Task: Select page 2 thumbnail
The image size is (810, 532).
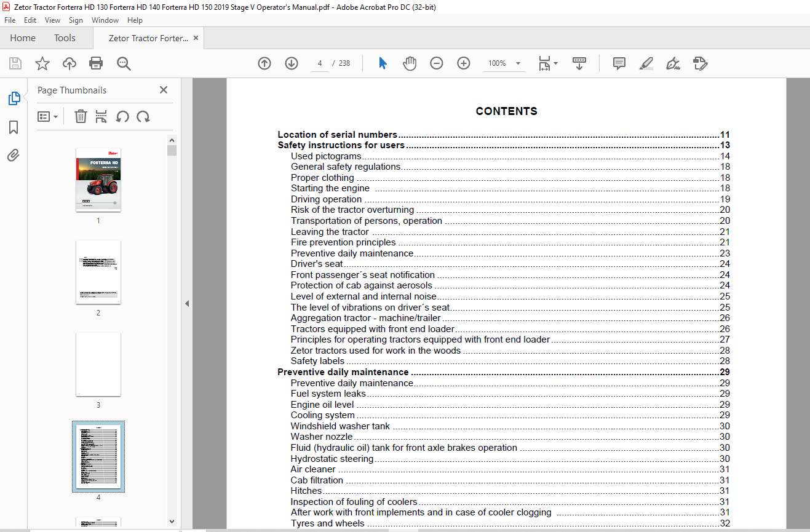Action: (98, 272)
